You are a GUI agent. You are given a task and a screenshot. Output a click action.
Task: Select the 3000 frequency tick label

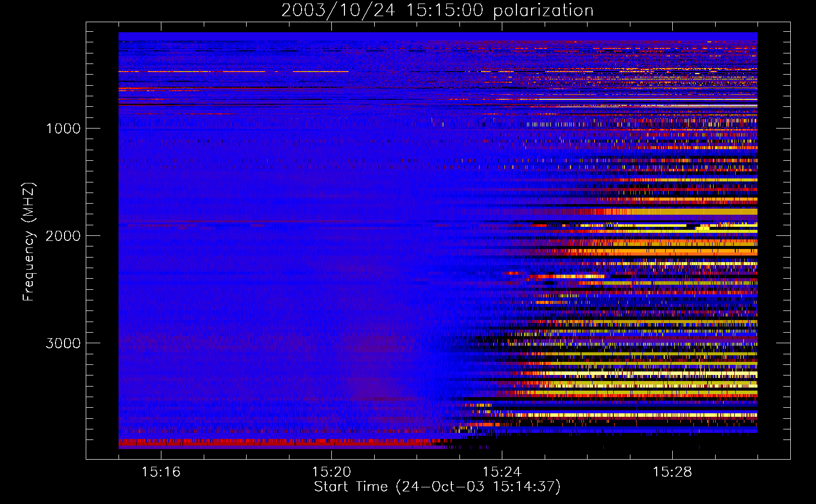tap(63, 343)
